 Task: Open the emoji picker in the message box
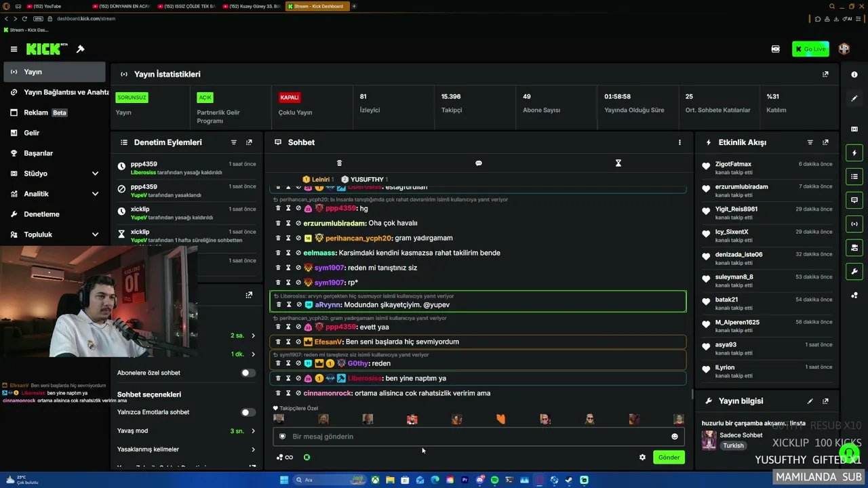[x=675, y=436]
